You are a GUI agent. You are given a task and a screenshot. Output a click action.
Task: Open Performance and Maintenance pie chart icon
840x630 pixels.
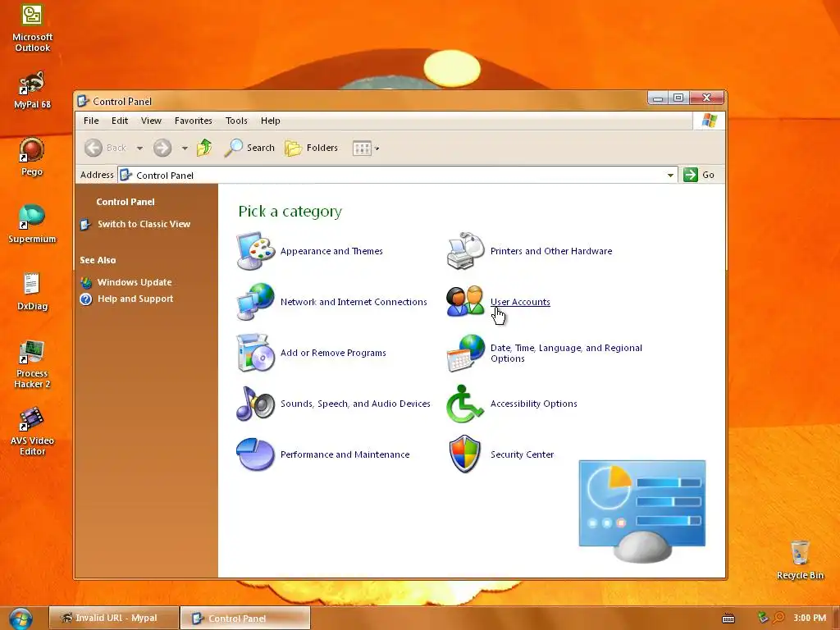tap(256, 454)
